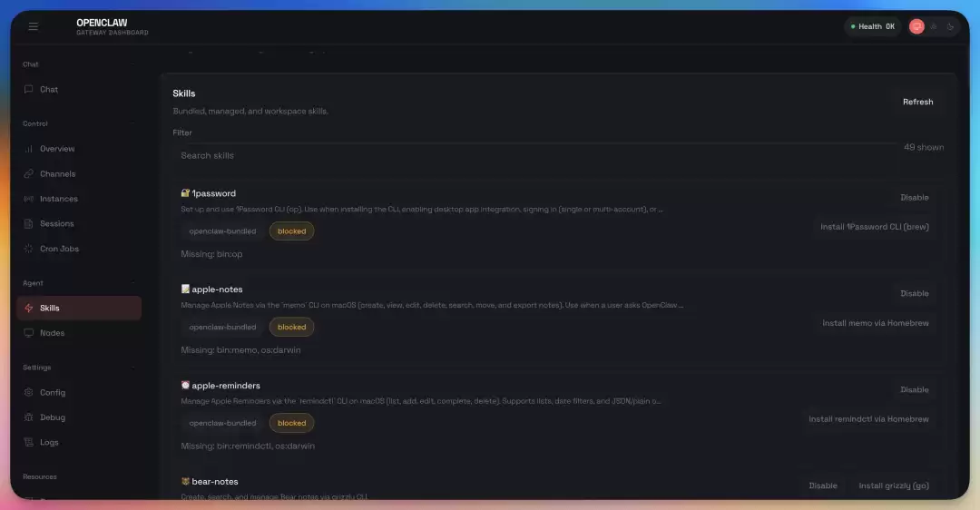Click openclaw-bundled tag under apple-notes
The image size is (980, 510).
click(222, 327)
